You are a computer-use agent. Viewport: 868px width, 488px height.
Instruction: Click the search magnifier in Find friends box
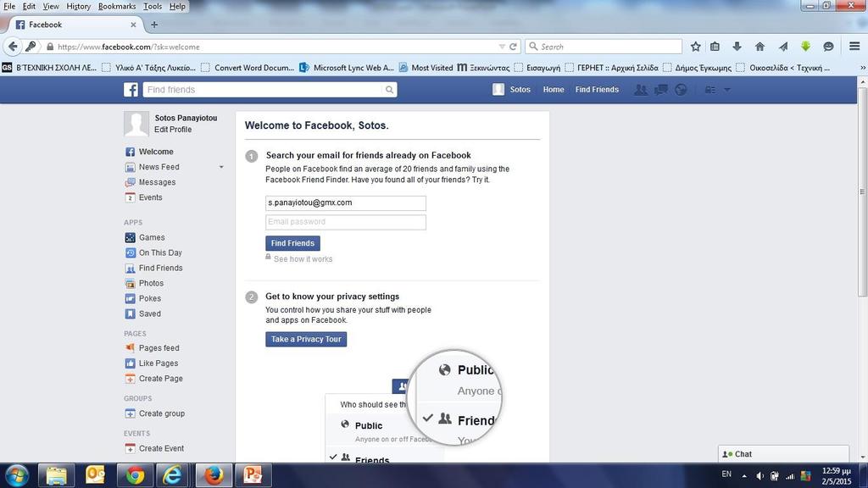(x=390, y=90)
